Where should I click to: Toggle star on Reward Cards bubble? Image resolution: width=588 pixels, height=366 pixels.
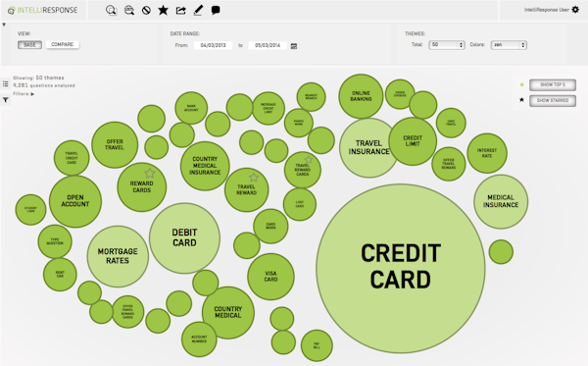tap(150, 173)
